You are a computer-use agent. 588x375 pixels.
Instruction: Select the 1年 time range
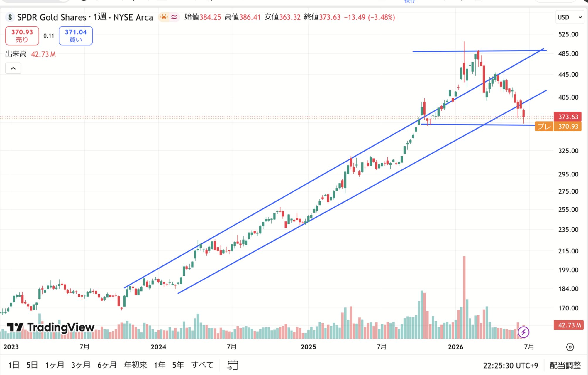click(160, 365)
